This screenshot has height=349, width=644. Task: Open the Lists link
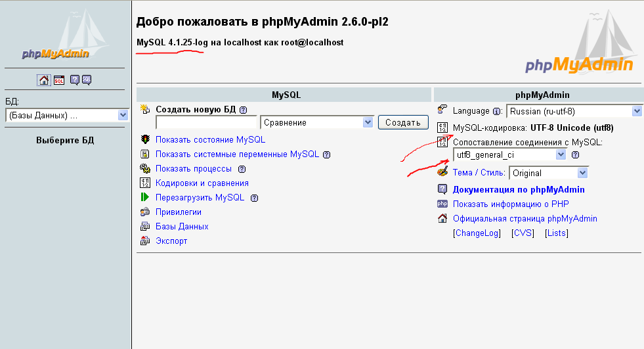coord(557,233)
